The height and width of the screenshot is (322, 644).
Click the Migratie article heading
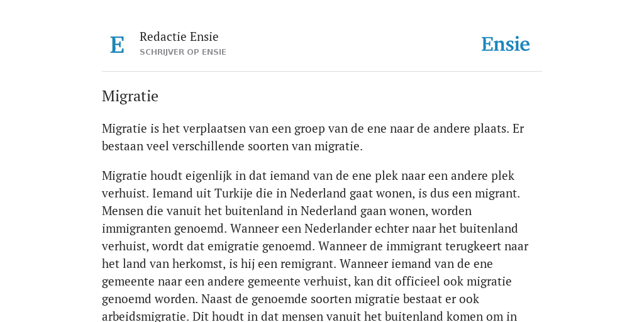(130, 96)
